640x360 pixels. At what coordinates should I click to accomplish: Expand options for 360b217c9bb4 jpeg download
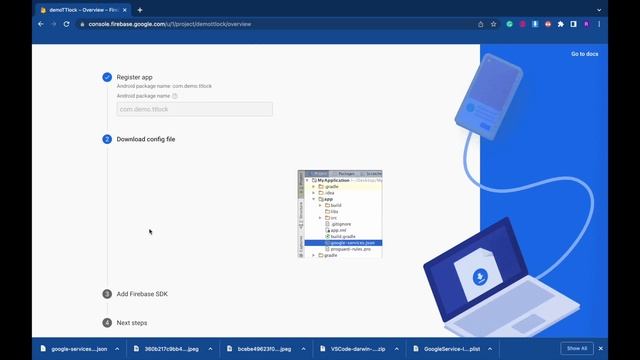pyautogui.click(x=210, y=349)
